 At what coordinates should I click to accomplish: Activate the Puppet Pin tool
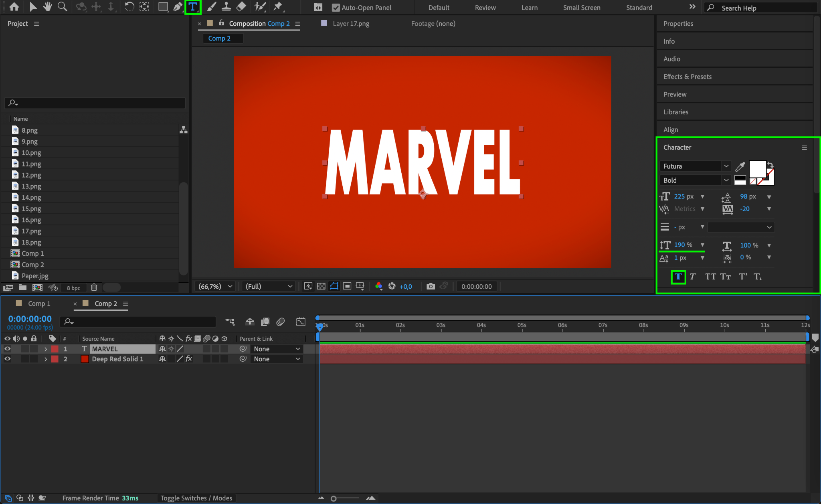tap(277, 7)
